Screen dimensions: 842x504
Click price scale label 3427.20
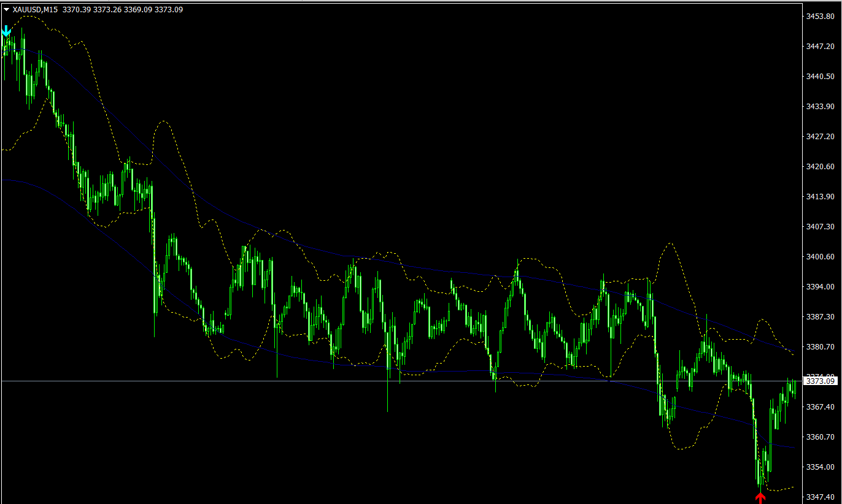pyautogui.click(x=820, y=136)
